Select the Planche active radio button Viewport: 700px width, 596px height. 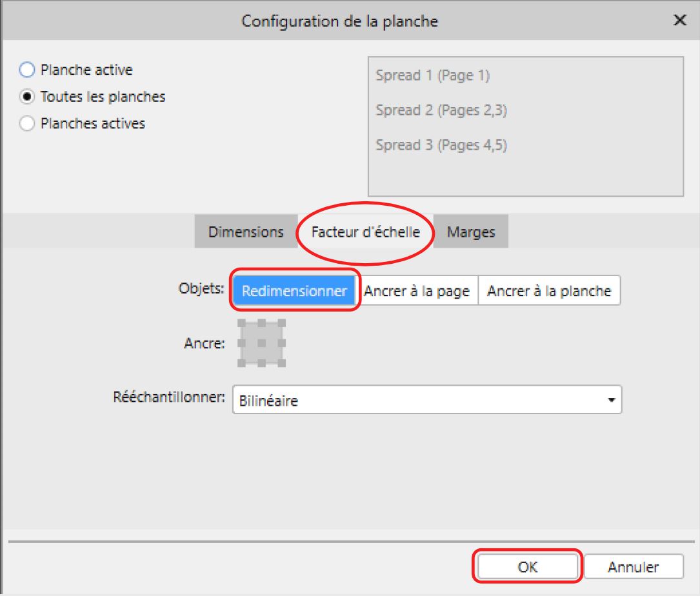tap(27, 70)
